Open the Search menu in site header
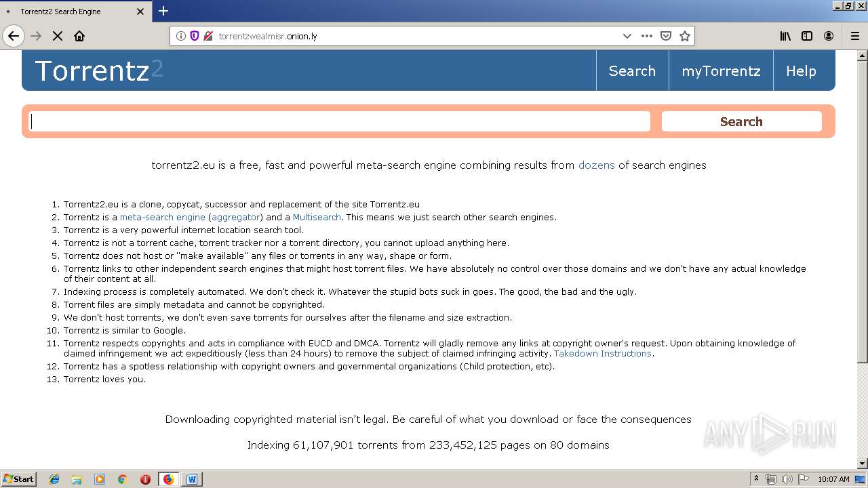This screenshot has height=488, width=868. coord(632,70)
